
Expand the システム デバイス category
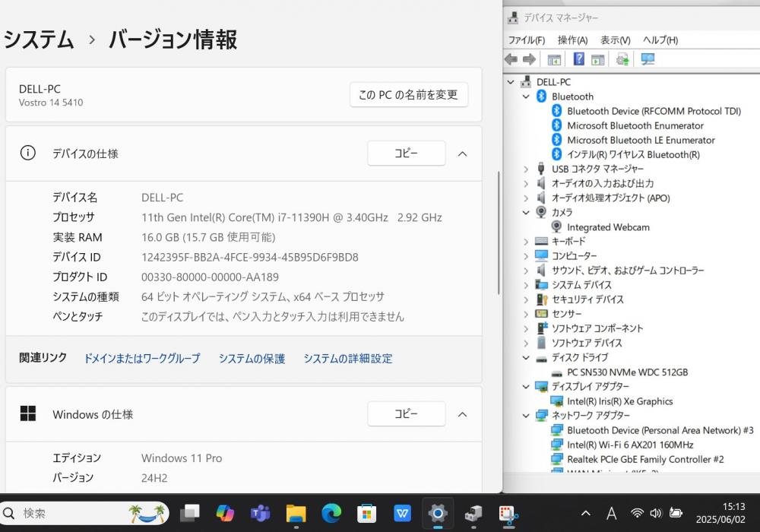[x=526, y=285]
